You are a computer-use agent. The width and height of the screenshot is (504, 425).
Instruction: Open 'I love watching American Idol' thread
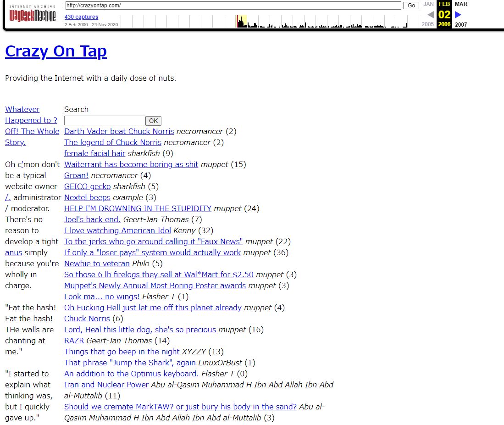pyautogui.click(x=117, y=230)
